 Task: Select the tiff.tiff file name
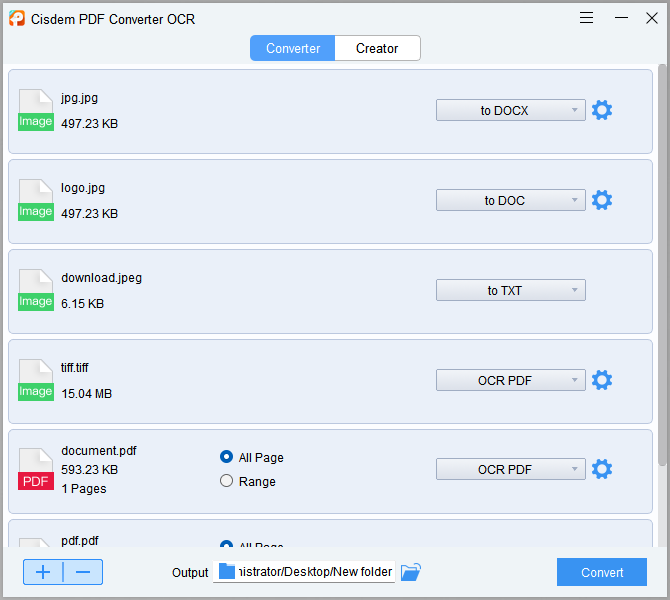point(75,368)
